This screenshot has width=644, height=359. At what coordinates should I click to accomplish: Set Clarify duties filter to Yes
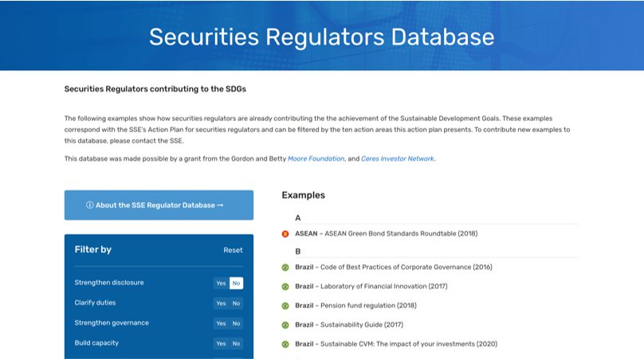(x=221, y=303)
